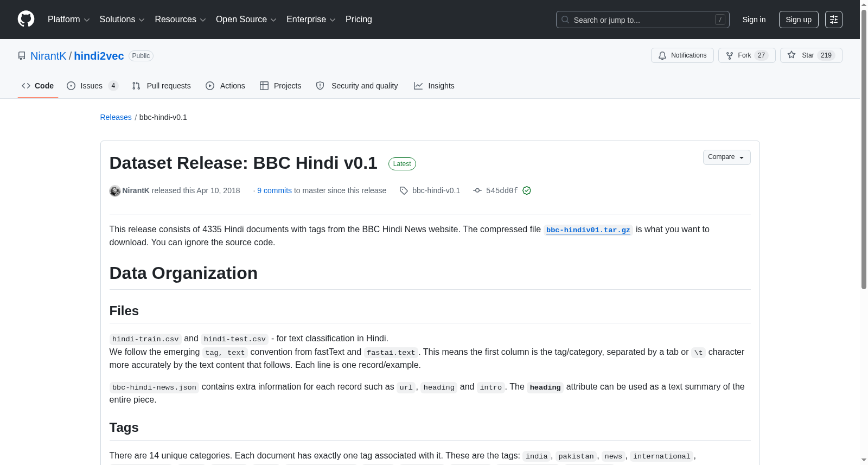868x465 pixels.
Task: Go back to Releases breadcrumb
Action: 116,117
